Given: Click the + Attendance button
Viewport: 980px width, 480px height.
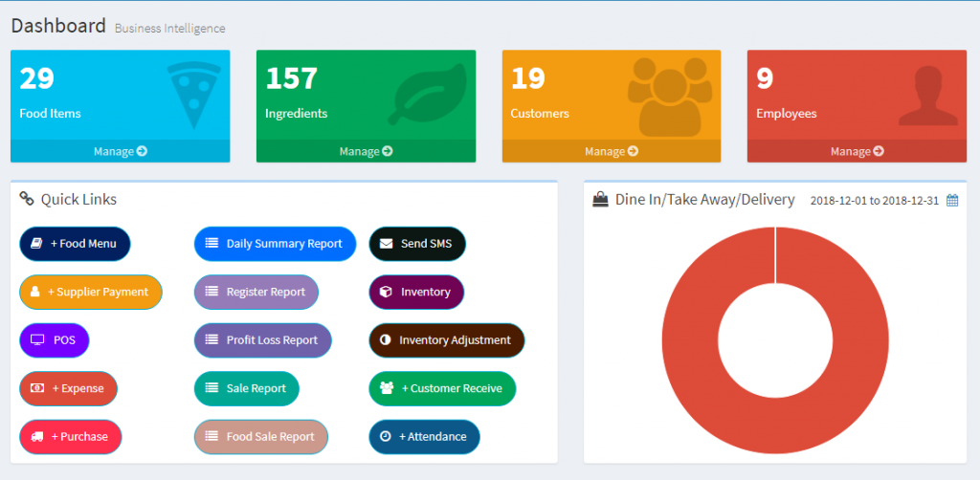Looking at the screenshot, I should [424, 437].
